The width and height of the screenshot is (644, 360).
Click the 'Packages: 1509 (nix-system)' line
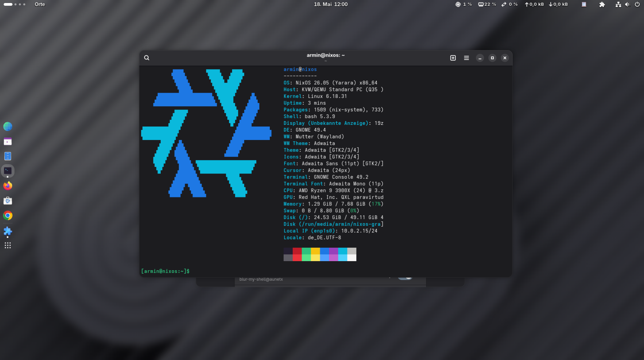334,110
